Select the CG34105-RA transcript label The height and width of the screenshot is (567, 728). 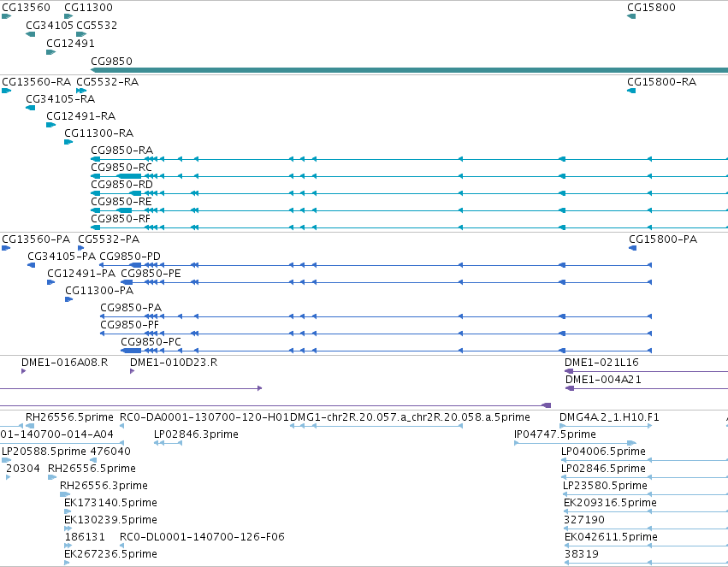tap(61, 99)
